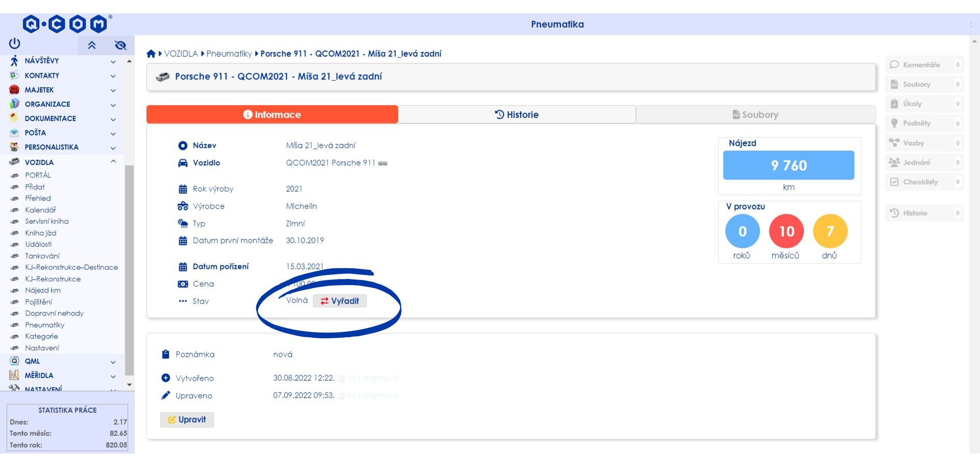Open PORTÁL menu item
Viewport: 980px width, 467px height.
pos(38,175)
